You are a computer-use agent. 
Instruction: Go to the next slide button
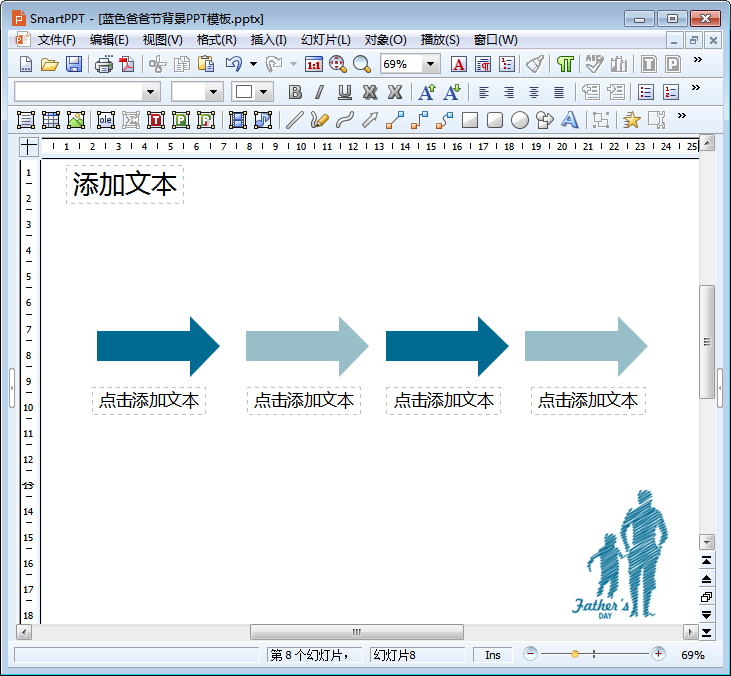pyautogui.click(x=707, y=615)
